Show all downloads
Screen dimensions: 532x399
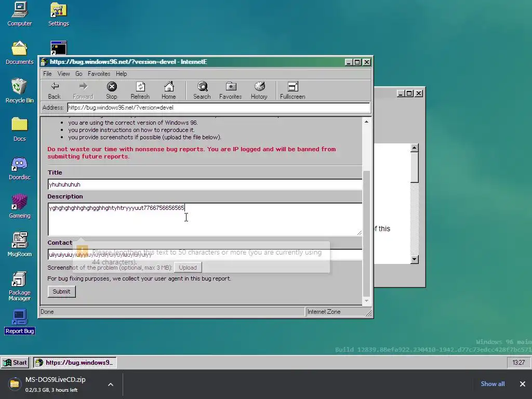pos(493,384)
